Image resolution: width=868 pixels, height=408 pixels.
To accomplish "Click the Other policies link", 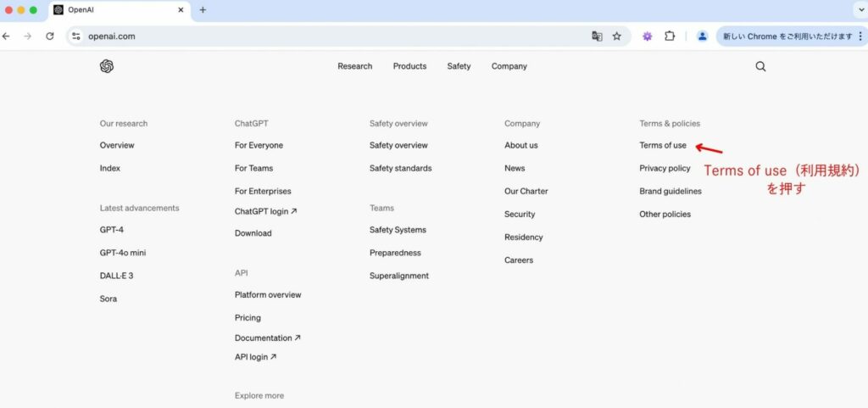I will 665,215.
